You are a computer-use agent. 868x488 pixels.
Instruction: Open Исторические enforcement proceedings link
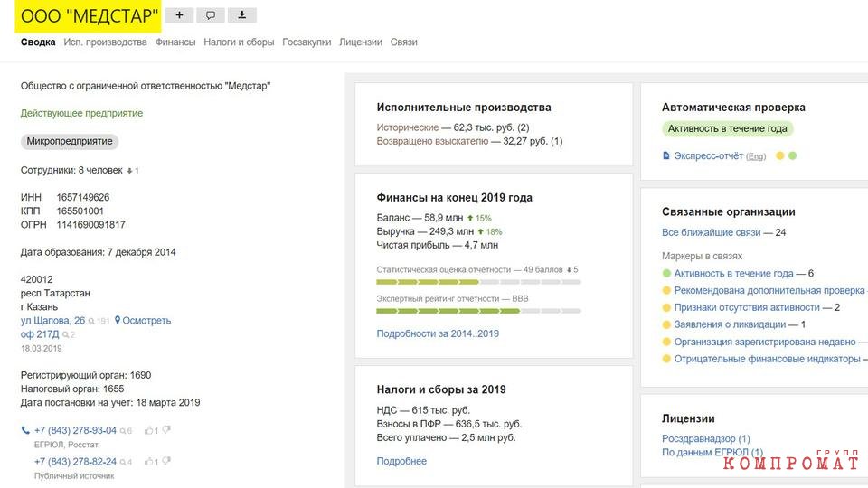click(x=408, y=127)
